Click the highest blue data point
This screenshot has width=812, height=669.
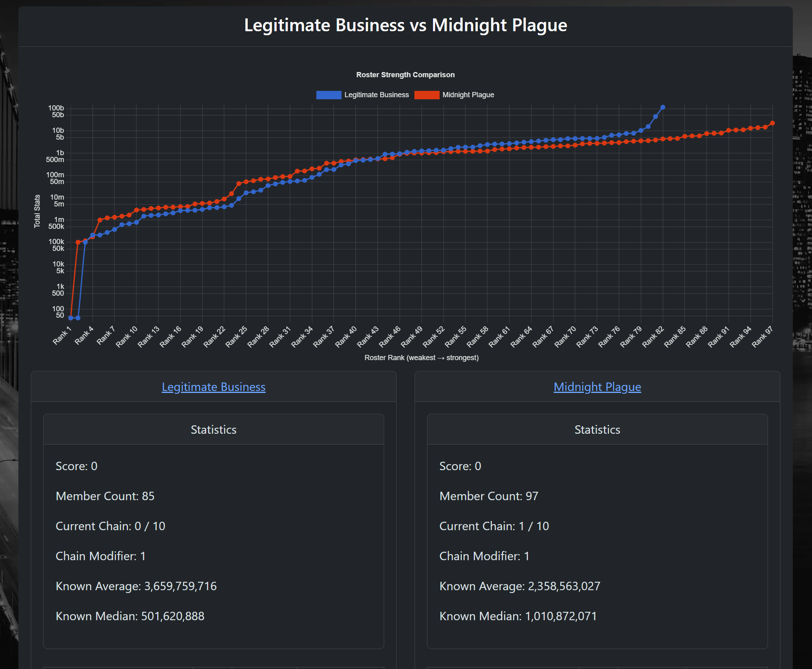[663, 107]
